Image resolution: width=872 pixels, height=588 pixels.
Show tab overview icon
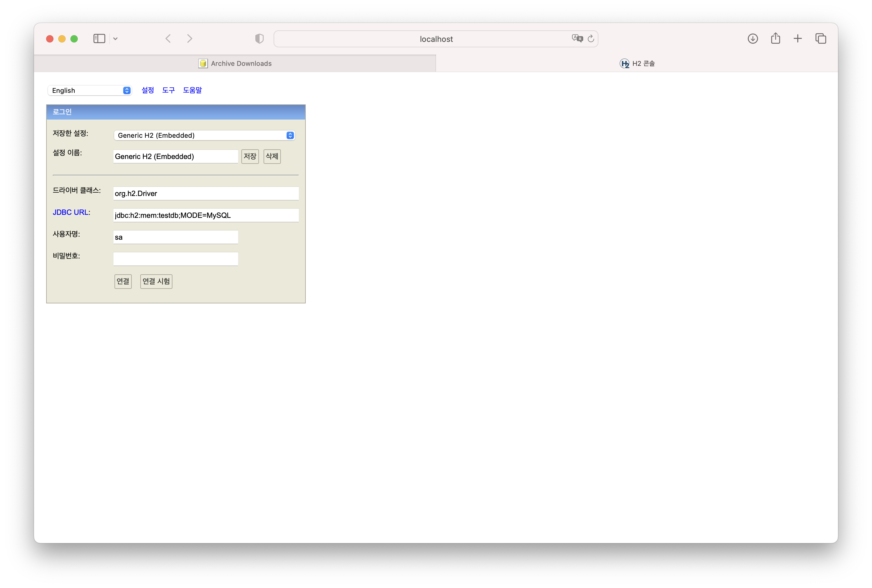tap(821, 39)
